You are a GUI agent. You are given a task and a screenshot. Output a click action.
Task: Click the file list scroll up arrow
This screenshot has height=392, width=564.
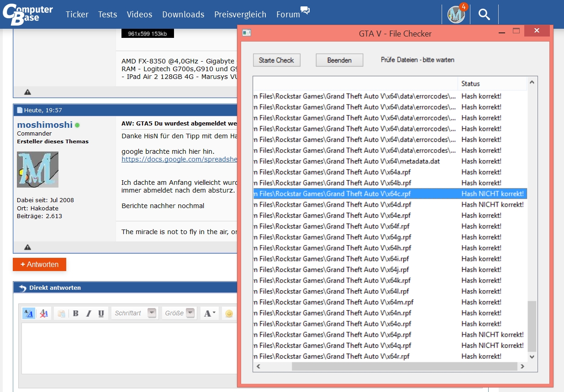(532, 83)
